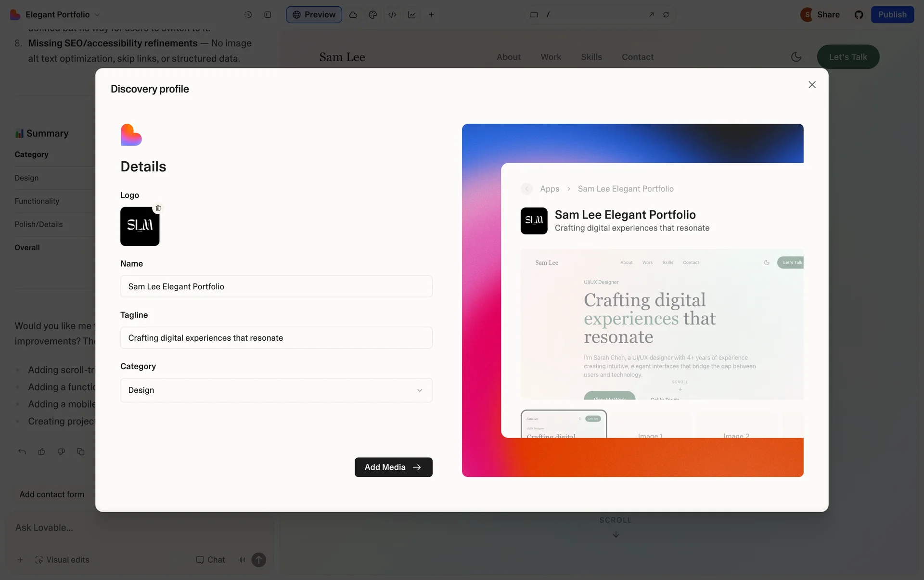The width and height of the screenshot is (924, 580).
Task: Open the analytics chart icon
Action: (x=412, y=14)
